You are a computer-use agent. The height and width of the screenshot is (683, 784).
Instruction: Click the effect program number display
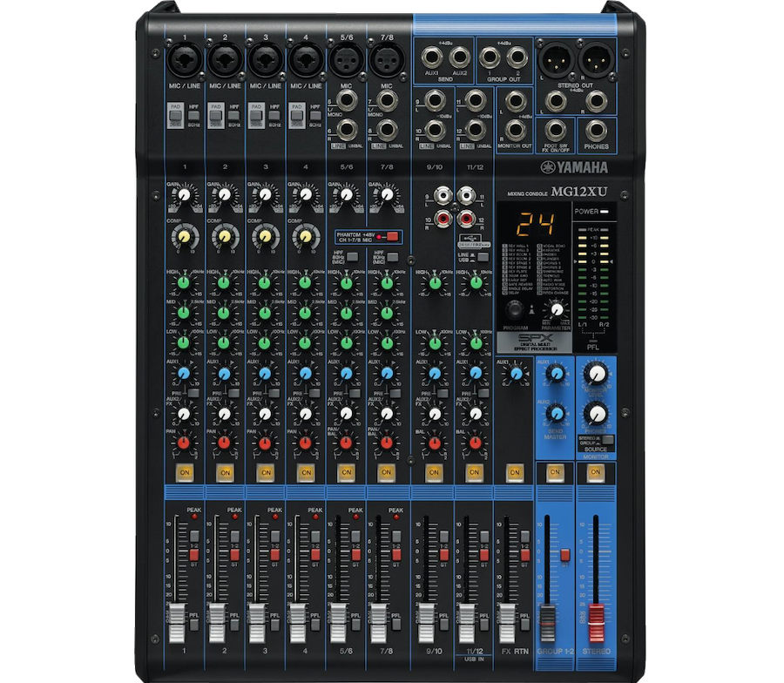[534, 224]
